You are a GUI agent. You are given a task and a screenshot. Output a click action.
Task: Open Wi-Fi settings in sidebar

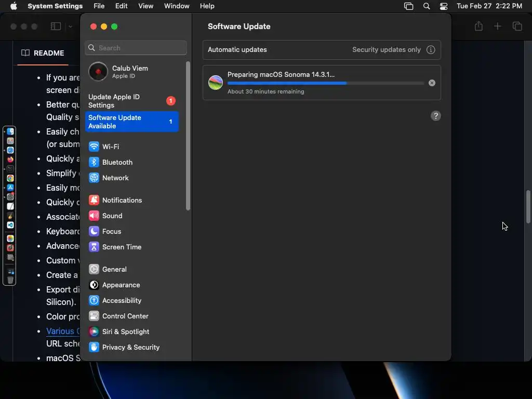tap(132, 147)
